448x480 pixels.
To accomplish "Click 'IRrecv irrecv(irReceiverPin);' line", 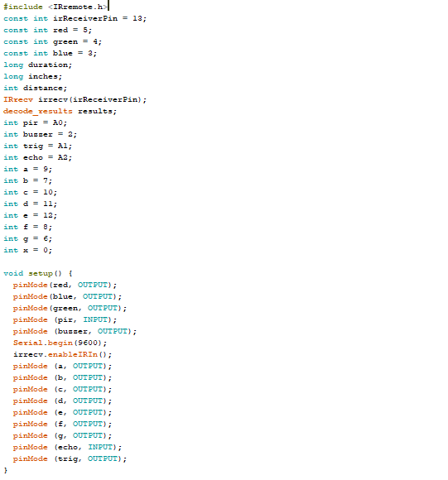I will pos(75,100).
